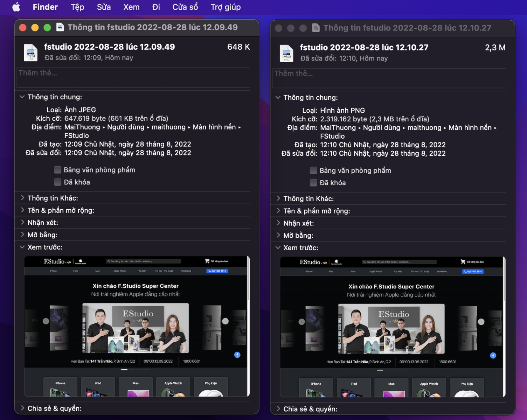Click Địa điểm path in PNG window

coord(408,132)
